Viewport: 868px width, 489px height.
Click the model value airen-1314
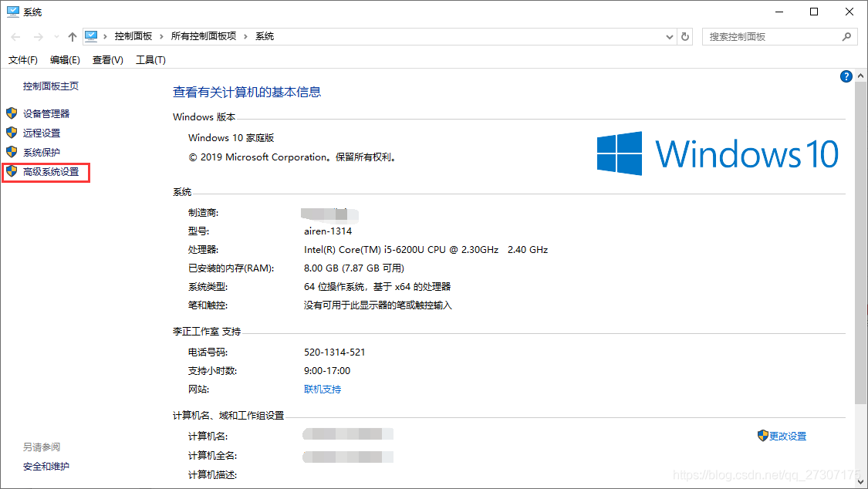pyautogui.click(x=328, y=231)
